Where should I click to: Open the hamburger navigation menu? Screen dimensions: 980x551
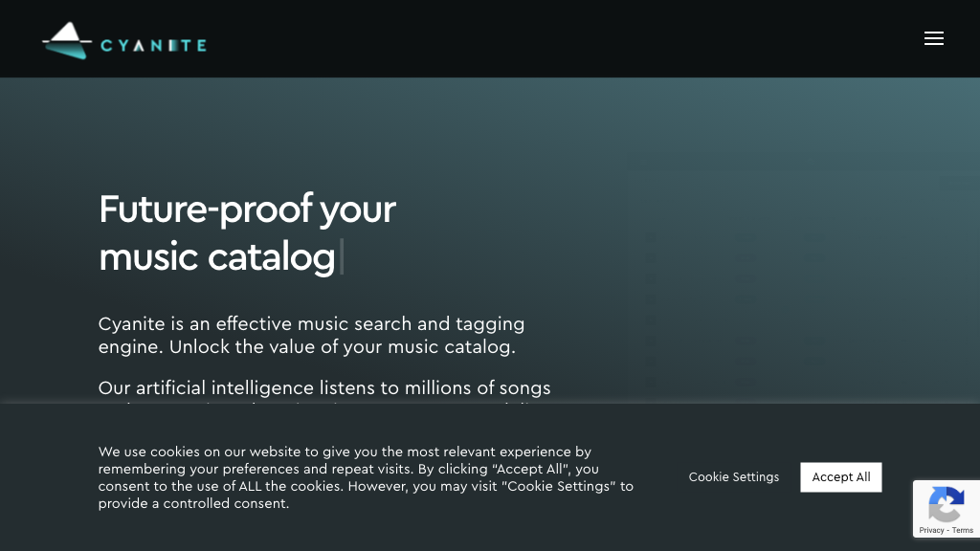(x=934, y=38)
